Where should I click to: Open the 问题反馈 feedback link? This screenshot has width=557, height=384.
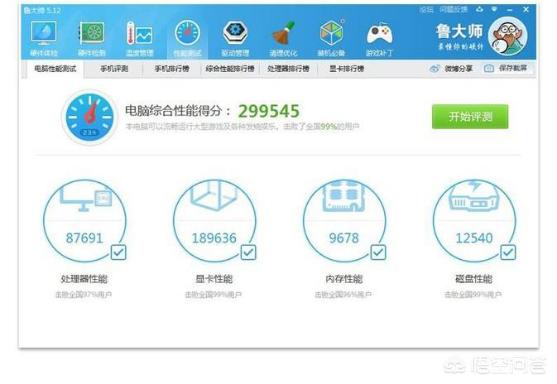click(453, 10)
